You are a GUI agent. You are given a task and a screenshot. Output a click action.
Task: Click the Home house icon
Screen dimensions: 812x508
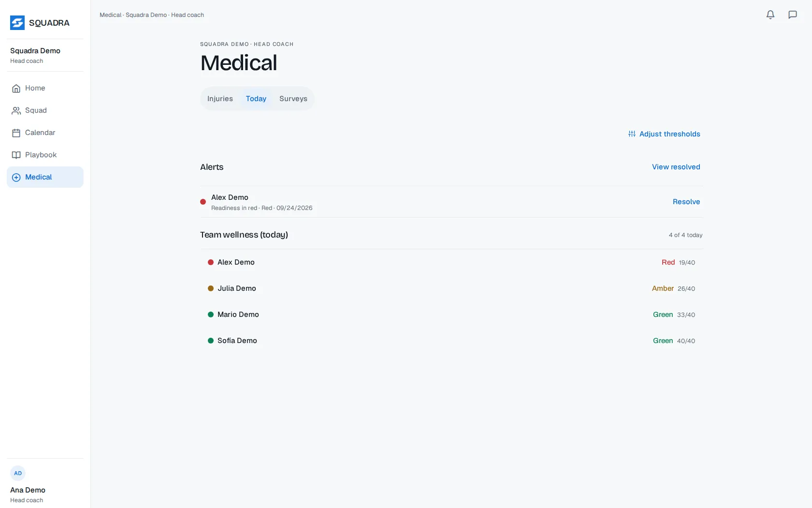(x=16, y=88)
